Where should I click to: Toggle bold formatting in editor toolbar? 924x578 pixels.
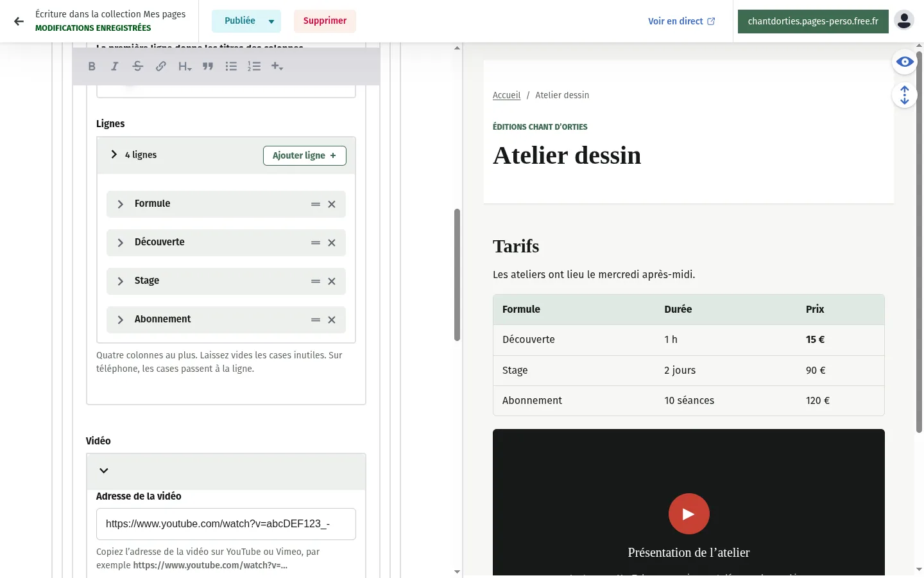tap(92, 66)
